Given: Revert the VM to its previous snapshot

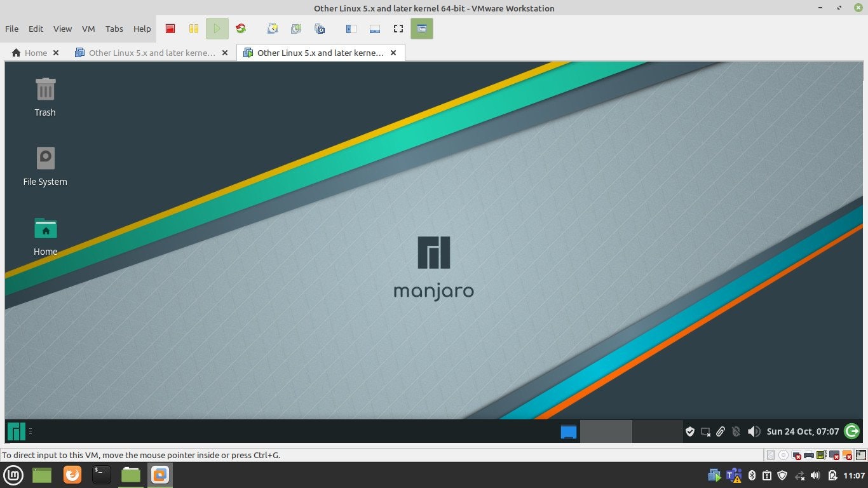Looking at the screenshot, I should coord(296,29).
